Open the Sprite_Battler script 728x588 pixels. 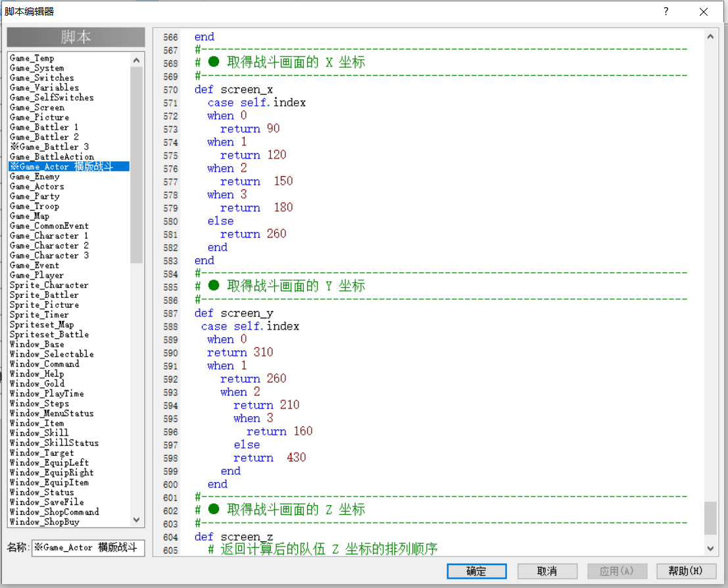point(44,295)
